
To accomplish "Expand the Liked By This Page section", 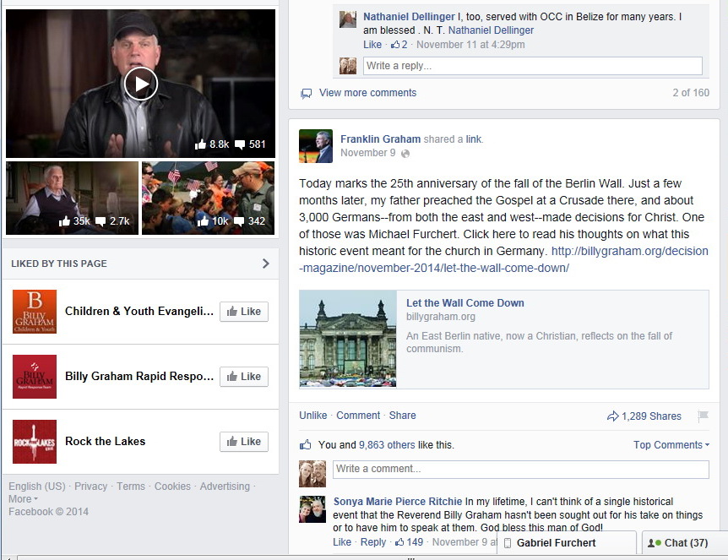I will [x=265, y=264].
